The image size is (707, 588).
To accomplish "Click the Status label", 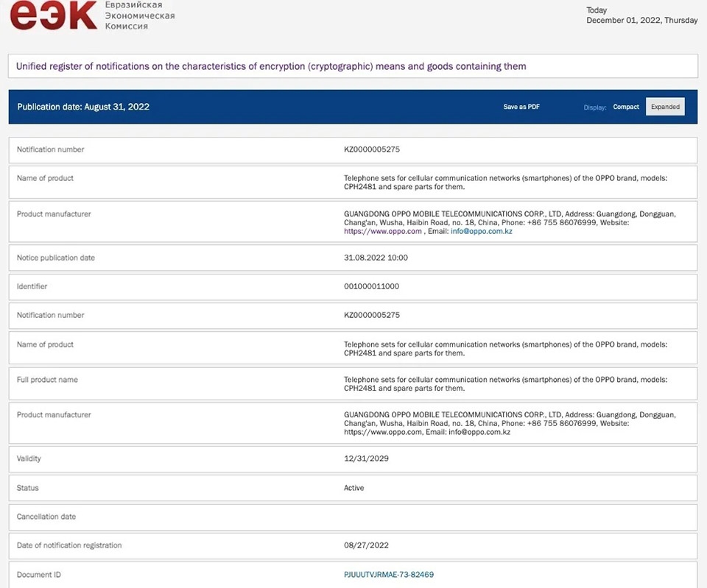I will pyautogui.click(x=27, y=488).
